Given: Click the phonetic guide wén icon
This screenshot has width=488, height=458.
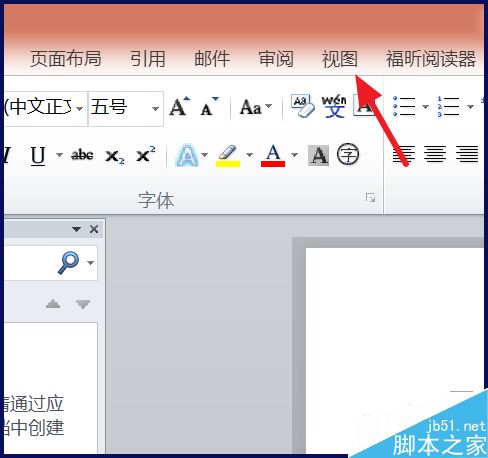Looking at the screenshot, I should pos(334,106).
